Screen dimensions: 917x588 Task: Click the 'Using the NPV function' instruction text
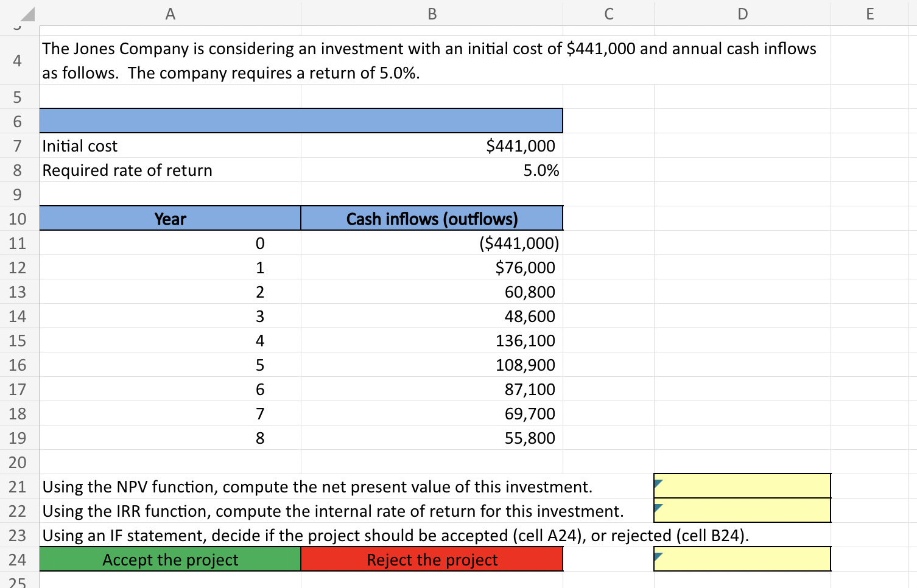tap(317, 486)
